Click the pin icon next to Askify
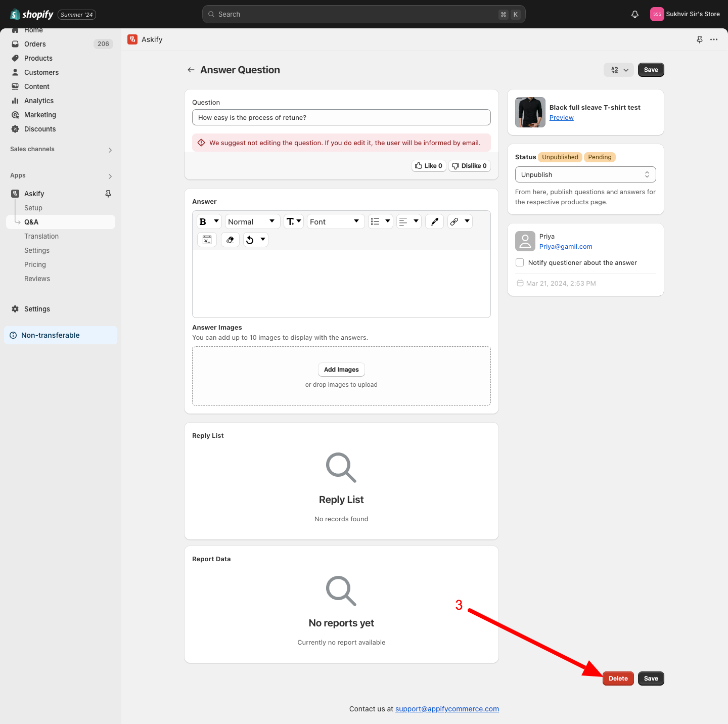The image size is (728, 724). 108,194
